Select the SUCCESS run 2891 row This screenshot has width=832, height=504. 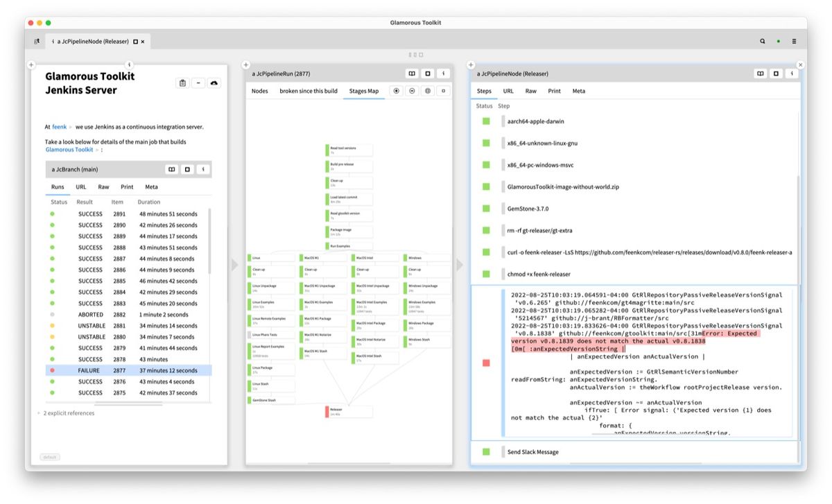point(128,214)
